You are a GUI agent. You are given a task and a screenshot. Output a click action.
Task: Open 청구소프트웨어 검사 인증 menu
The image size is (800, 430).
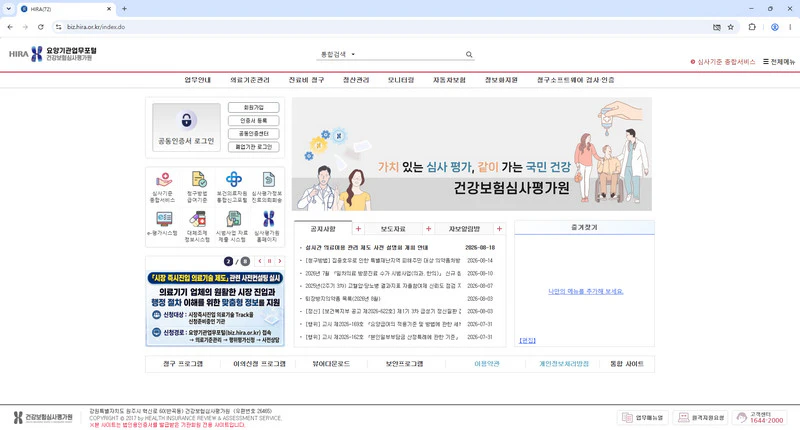[576, 80]
